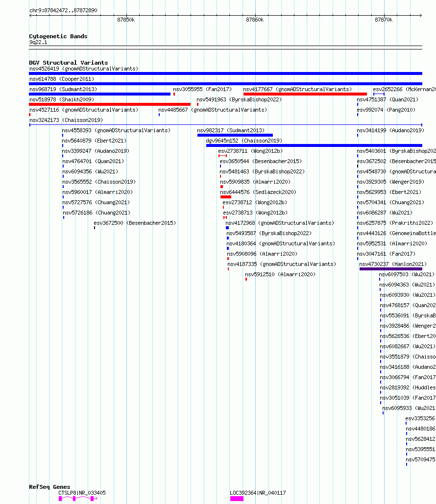Image resolution: width=436 pixels, height=504 pixels.
Task: Open variant esv3650544 (Besenbacher2015)
Action: coord(261,161)
